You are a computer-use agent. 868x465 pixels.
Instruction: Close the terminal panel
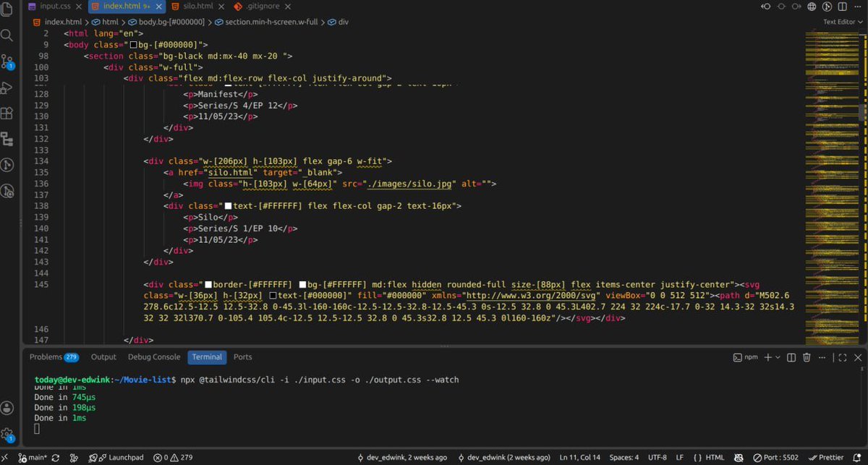(x=856, y=357)
